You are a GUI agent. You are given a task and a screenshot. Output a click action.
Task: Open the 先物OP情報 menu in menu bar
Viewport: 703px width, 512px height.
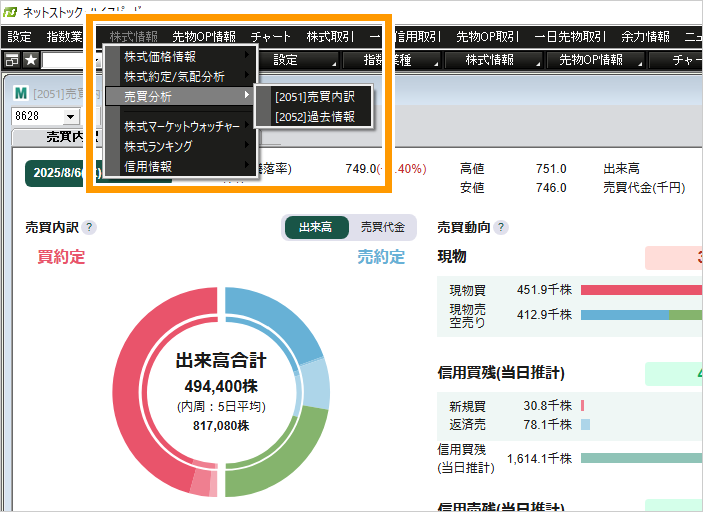click(204, 36)
